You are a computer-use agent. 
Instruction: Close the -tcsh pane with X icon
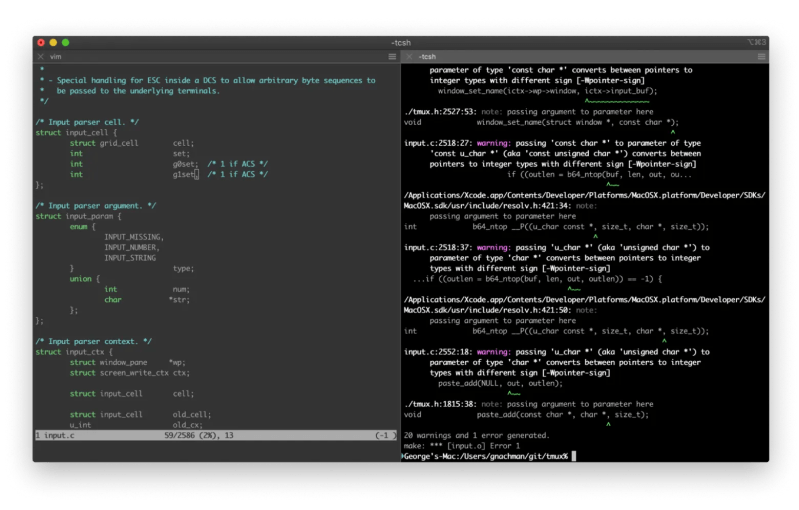409,57
